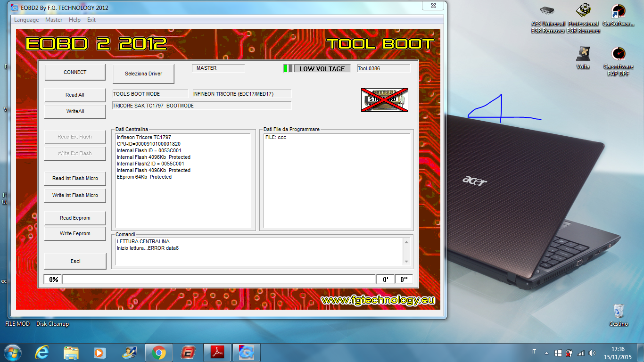Click the taskbar clock 17:36
Screen dimensions: 644x362
point(618,349)
